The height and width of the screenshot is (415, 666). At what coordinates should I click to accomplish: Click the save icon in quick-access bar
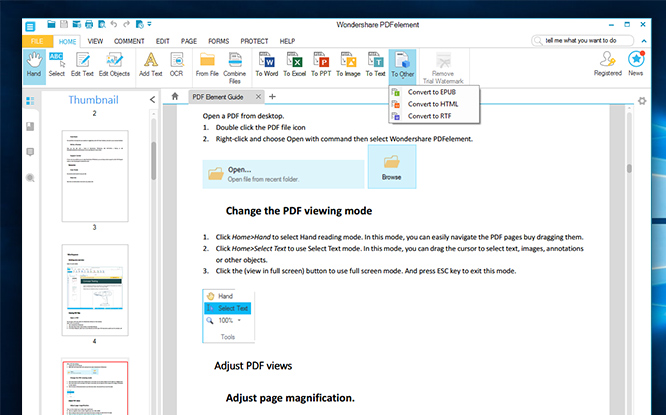point(64,24)
